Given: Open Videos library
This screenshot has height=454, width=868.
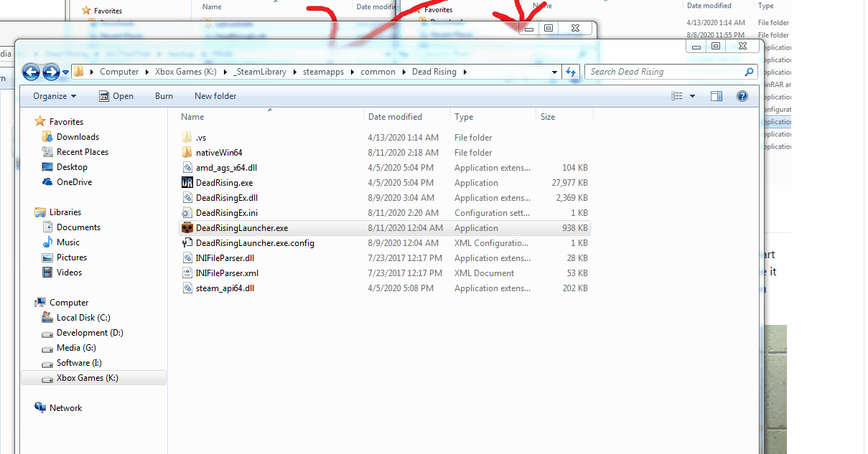Looking at the screenshot, I should [x=70, y=272].
